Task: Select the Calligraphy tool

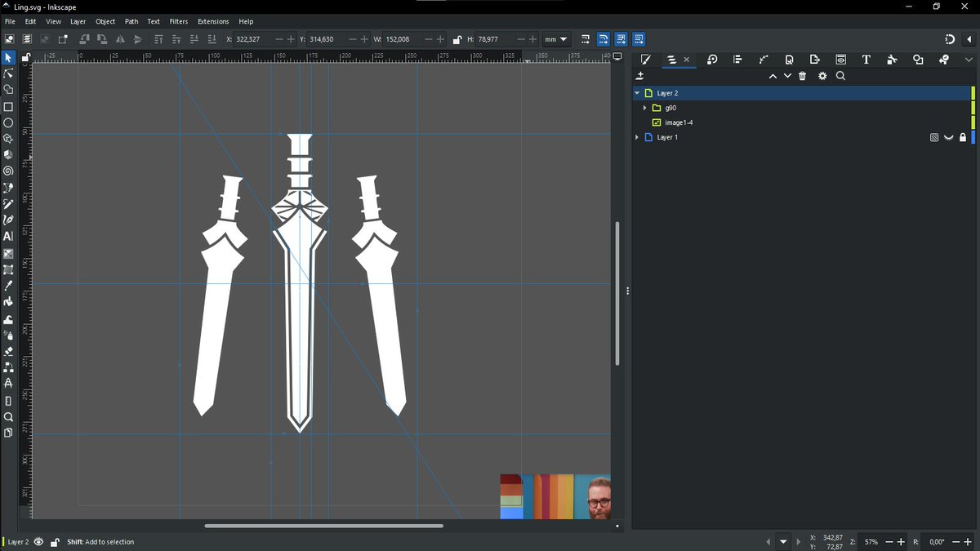Action: pos(8,220)
